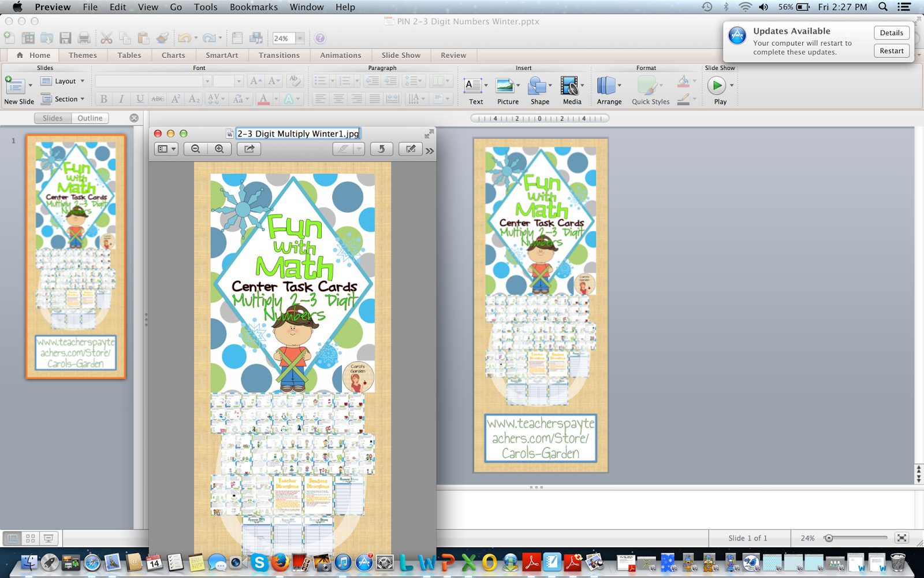Screen dimensions: 924x578
Task: Open the Preview sidebar view dropdown
Action: (166, 149)
